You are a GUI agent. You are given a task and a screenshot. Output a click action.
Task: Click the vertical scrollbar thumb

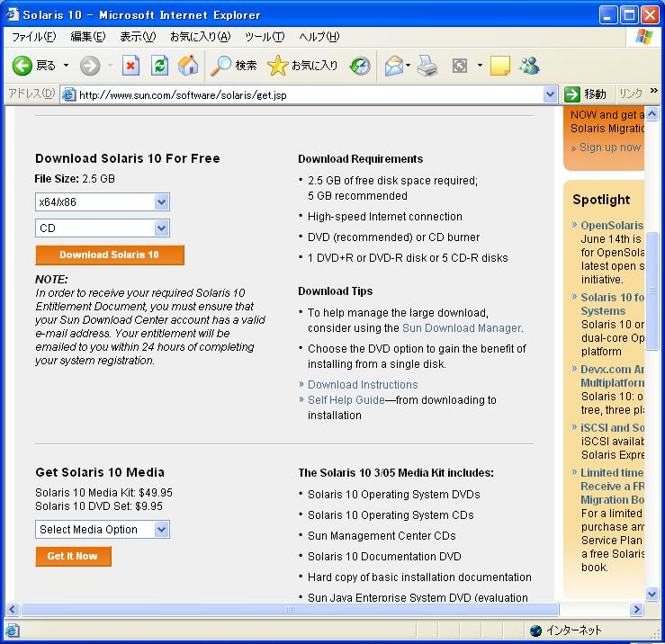[x=652, y=291]
